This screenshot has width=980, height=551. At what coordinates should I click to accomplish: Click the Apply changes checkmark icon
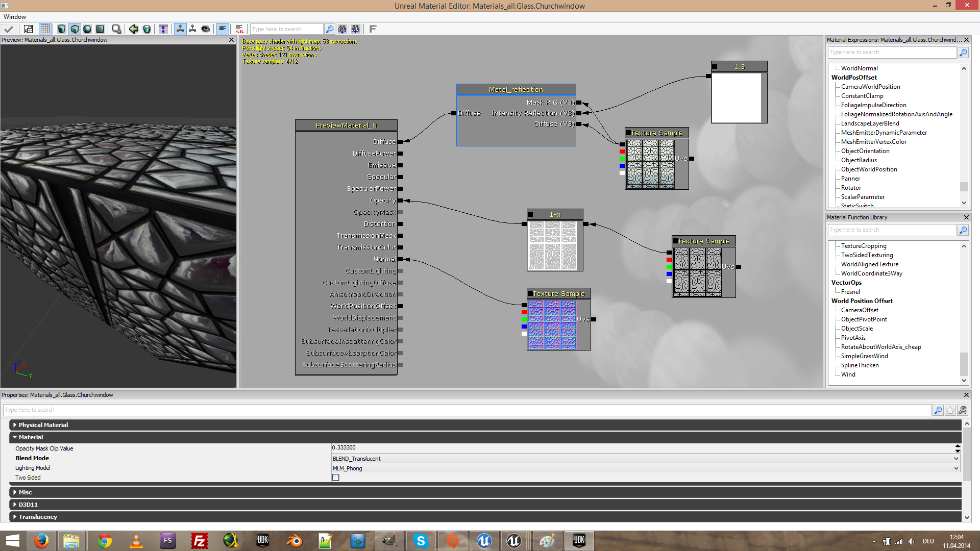pyautogui.click(x=9, y=29)
